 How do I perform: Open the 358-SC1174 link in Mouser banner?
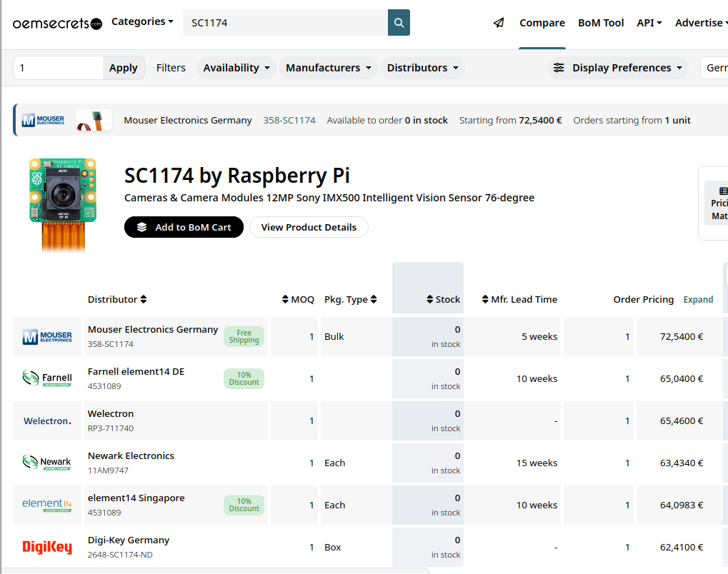coord(289,120)
